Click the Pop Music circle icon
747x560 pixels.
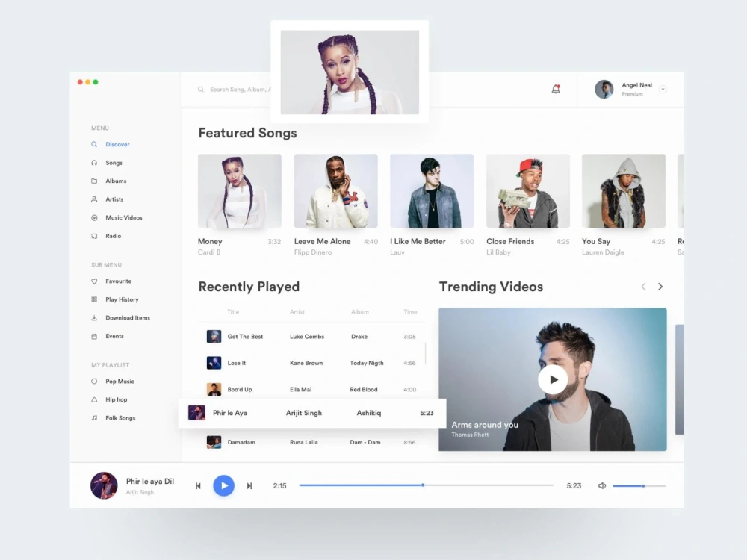pyautogui.click(x=94, y=382)
